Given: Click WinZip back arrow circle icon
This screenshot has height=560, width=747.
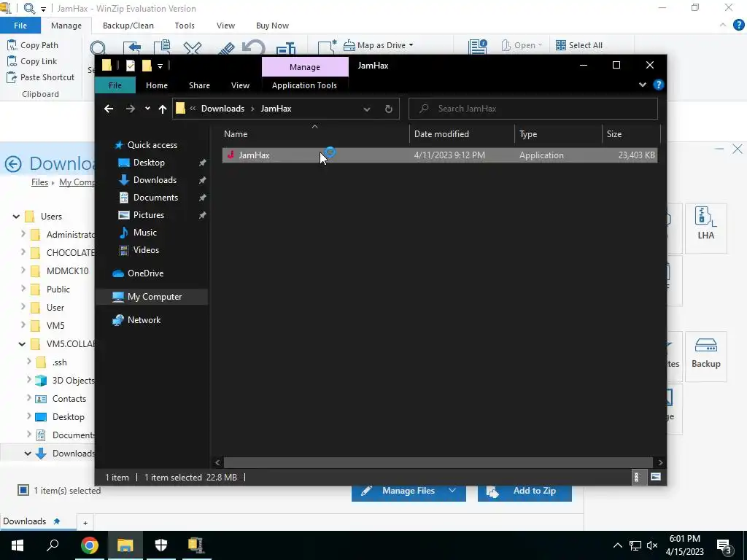Looking at the screenshot, I should tap(13, 164).
